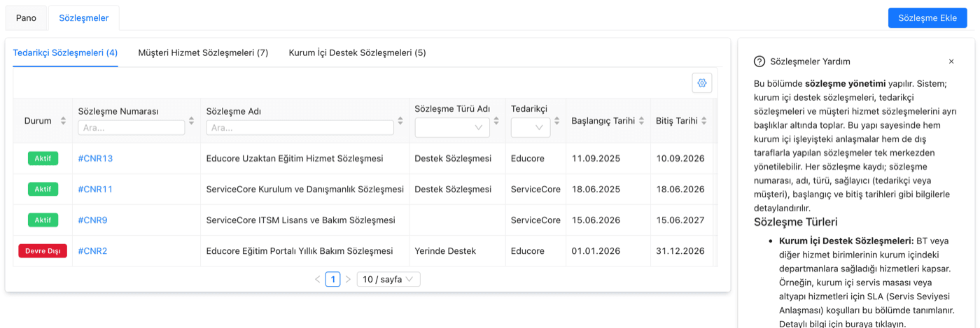Viewport: 980px width, 328px height.
Task: Click the Aktif badge for #CNR9
Action: [43, 220]
